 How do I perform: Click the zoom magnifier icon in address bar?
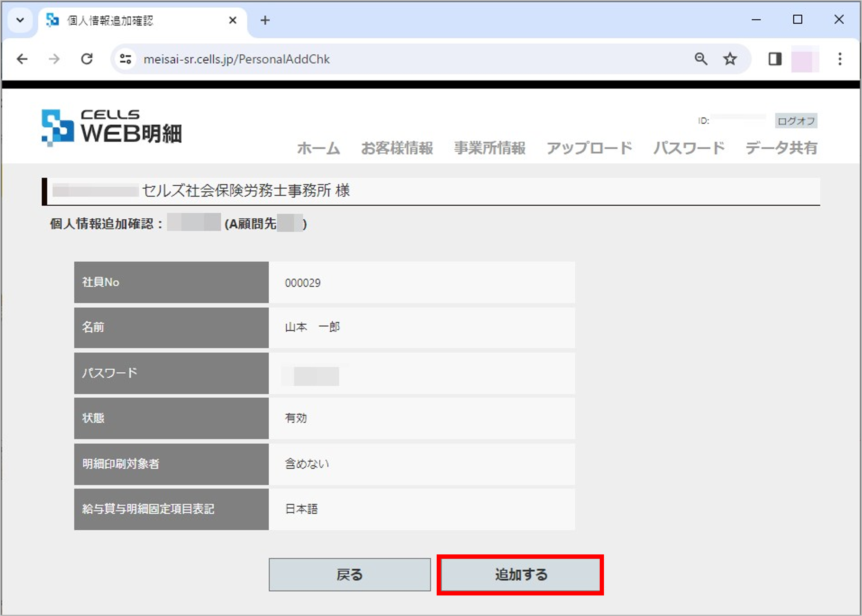701,59
